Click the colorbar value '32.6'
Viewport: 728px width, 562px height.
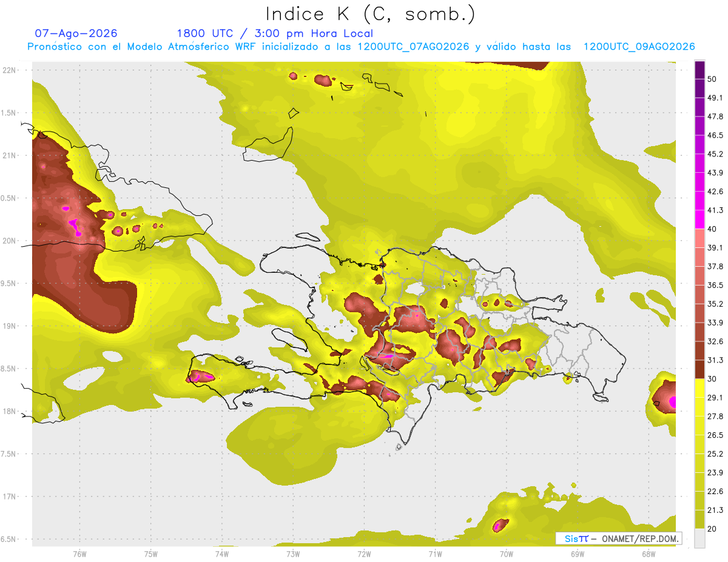pyautogui.click(x=715, y=341)
